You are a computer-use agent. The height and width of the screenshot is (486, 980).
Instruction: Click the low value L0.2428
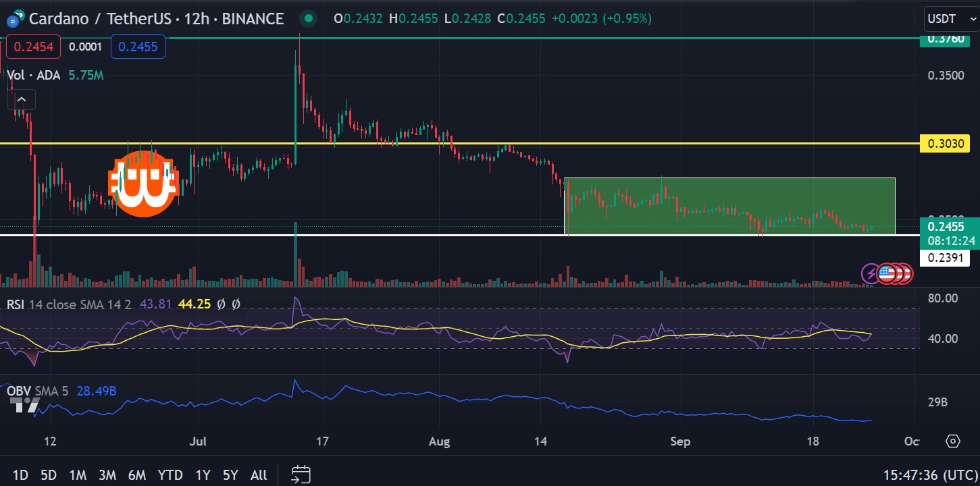466,19
